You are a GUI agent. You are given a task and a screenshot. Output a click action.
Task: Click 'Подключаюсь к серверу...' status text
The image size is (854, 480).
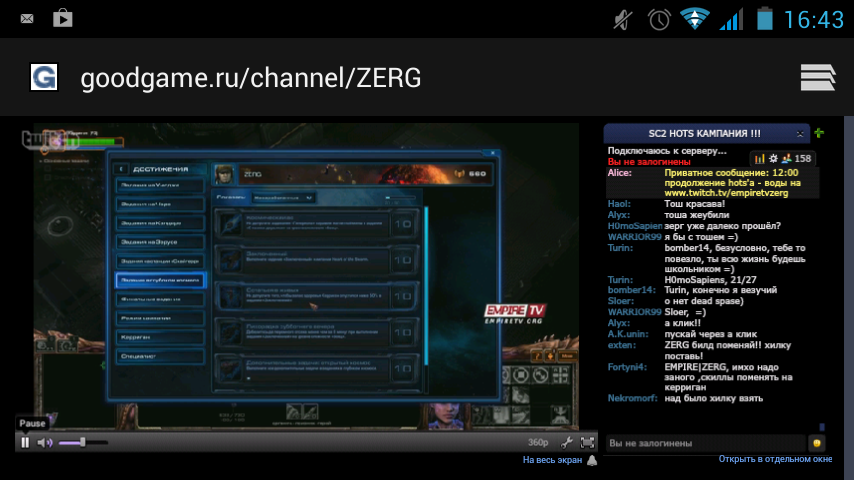point(667,151)
